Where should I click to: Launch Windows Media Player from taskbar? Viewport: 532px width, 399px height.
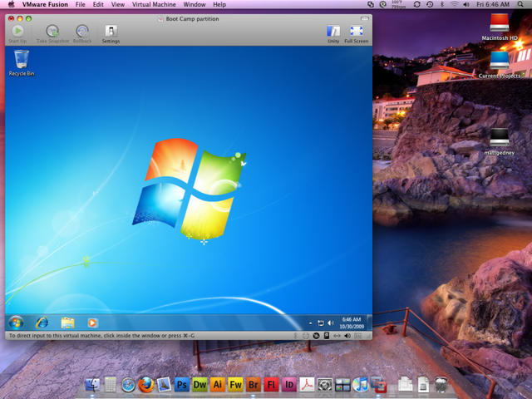(x=92, y=323)
